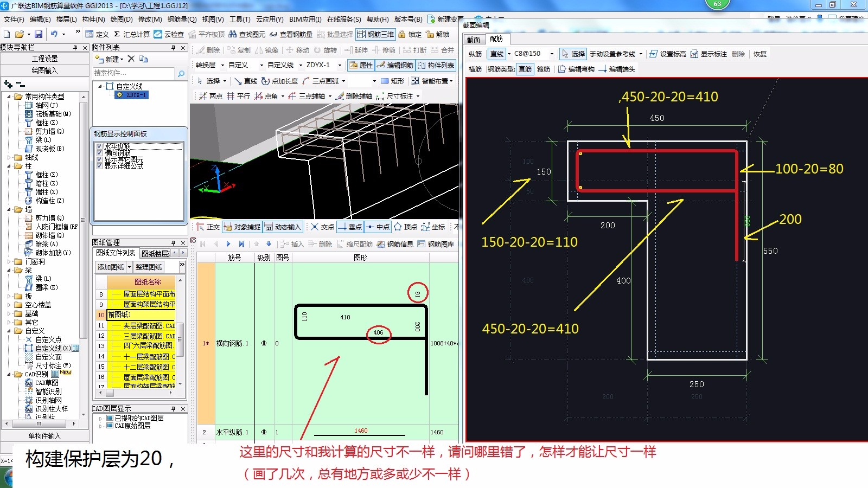The width and height of the screenshot is (868, 488).
Task: Click the collapse-all minus icon in navigation bar
Action: click(21, 84)
